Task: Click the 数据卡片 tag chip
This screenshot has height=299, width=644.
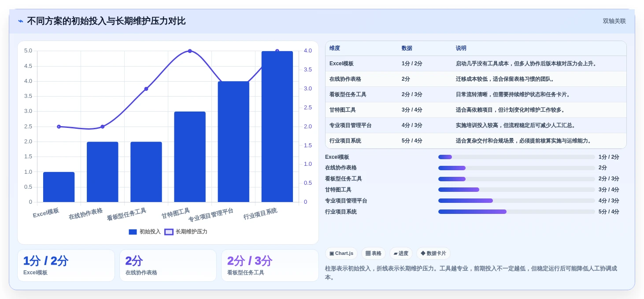Action: pyautogui.click(x=433, y=254)
